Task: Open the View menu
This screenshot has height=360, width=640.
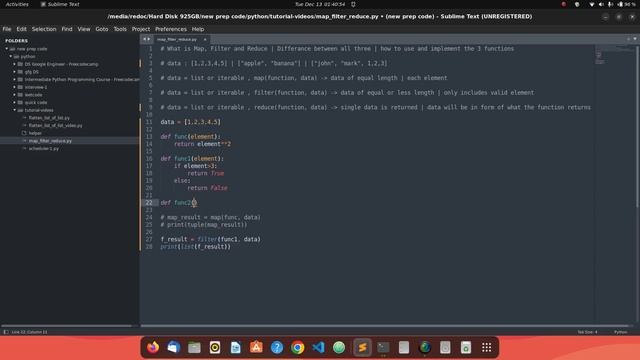Action: [84, 29]
